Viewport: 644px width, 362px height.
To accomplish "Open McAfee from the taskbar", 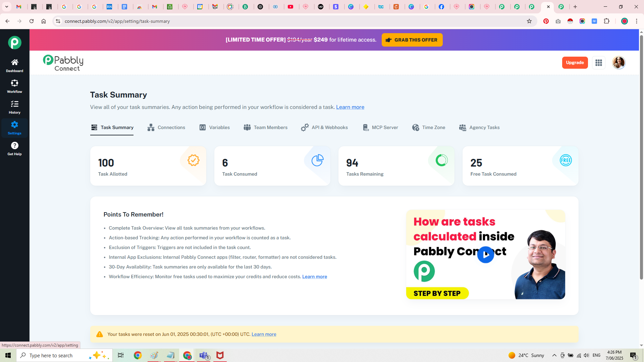I will 220,355.
